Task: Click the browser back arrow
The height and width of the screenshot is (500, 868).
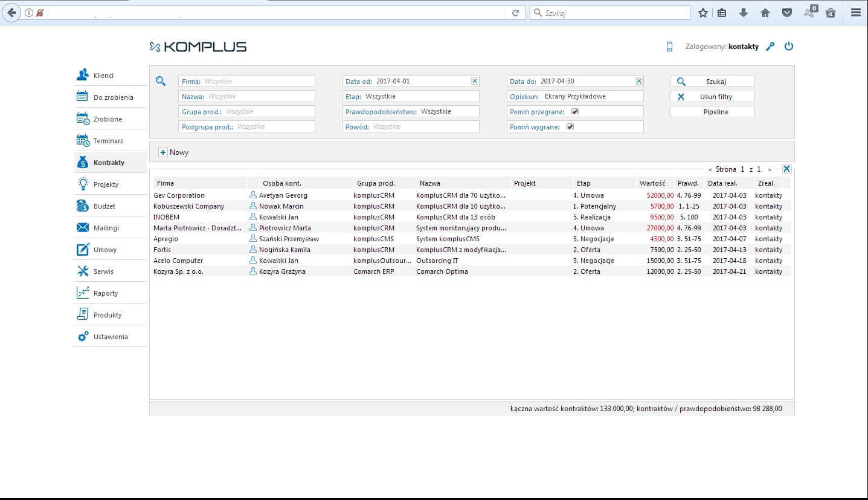Action: pos(11,13)
